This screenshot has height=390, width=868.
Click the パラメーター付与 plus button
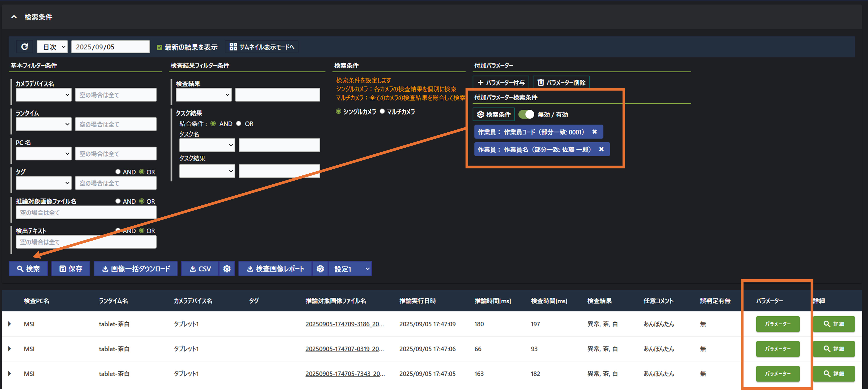coord(501,83)
